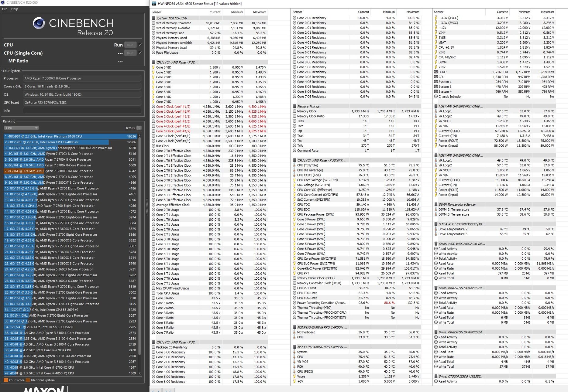Click the Details arrow button in Ranking
This screenshot has width=568, height=392.
(139, 128)
